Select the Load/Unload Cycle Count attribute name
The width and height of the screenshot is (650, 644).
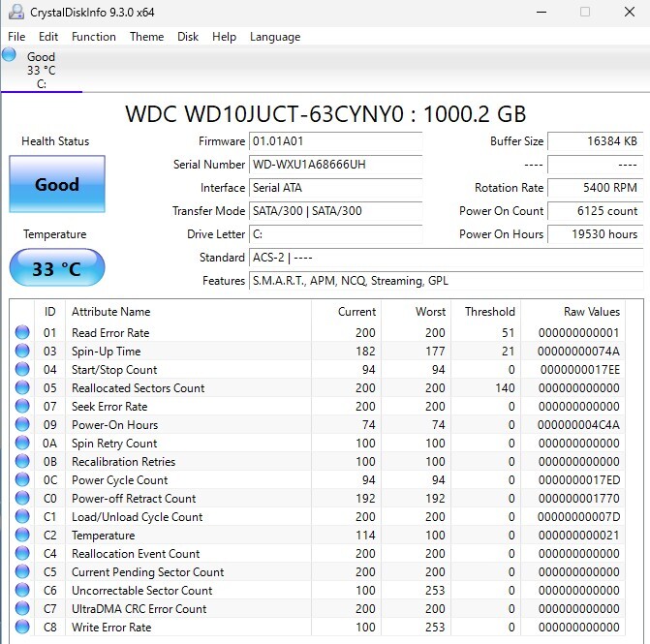coord(137,517)
